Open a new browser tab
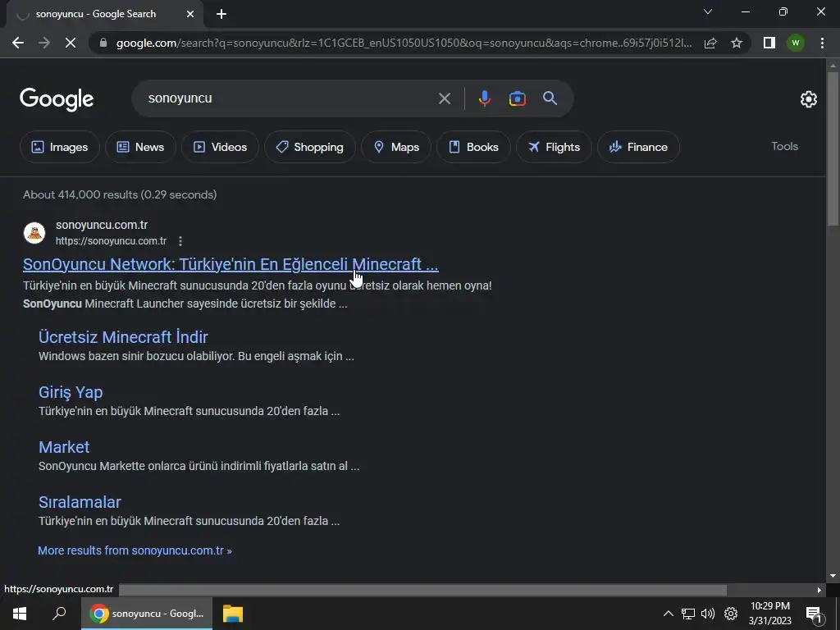This screenshot has height=630, width=840. coord(221,15)
